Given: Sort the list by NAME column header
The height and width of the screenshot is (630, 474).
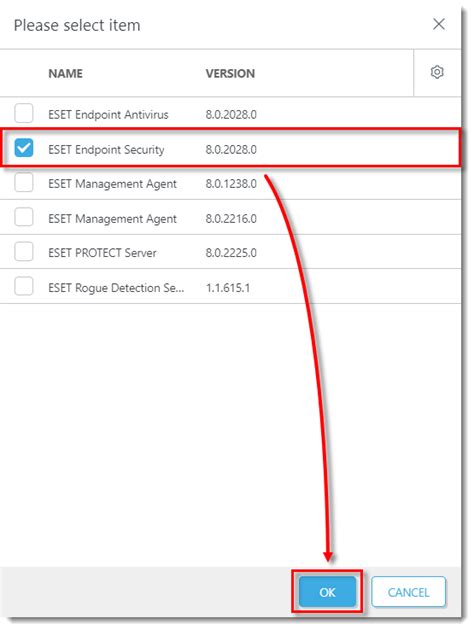Looking at the screenshot, I should click(65, 74).
